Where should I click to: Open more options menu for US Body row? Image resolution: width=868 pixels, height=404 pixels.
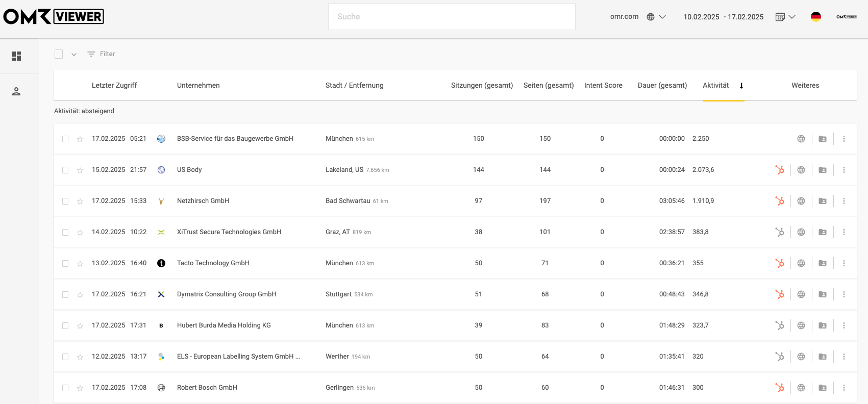844,170
